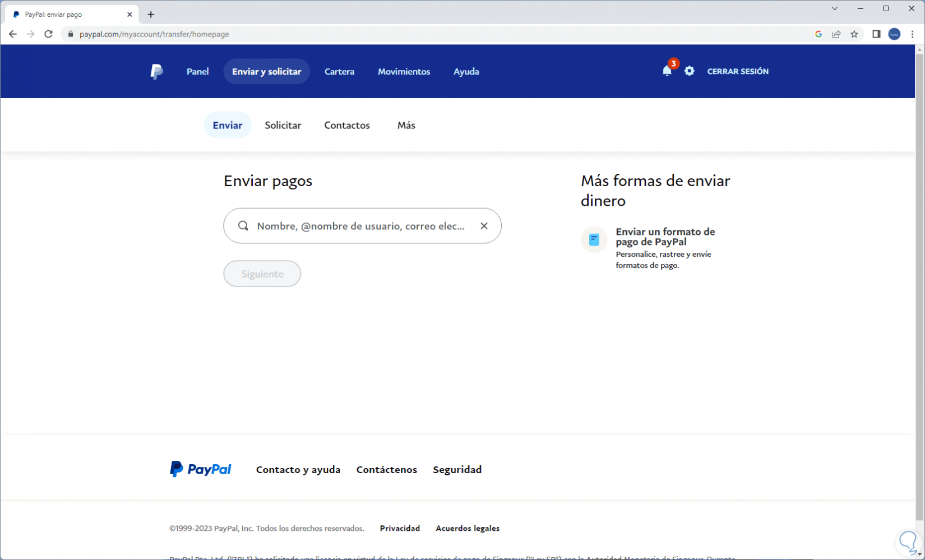Click the PayPal logo in header
925x560 pixels.
pos(157,71)
